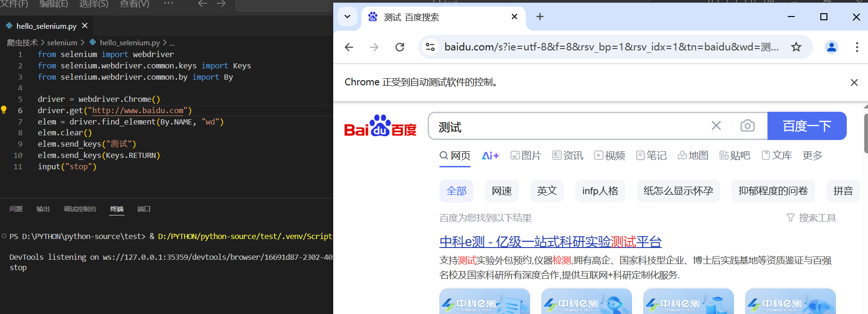Image resolution: width=868 pixels, height=314 pixels.
Task: Click the 百度一下 search button
Action: (807, 126)
